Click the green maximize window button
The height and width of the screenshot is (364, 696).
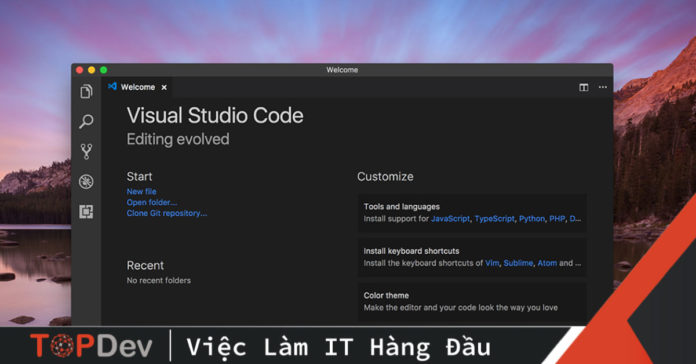click(x=103, y=70)
